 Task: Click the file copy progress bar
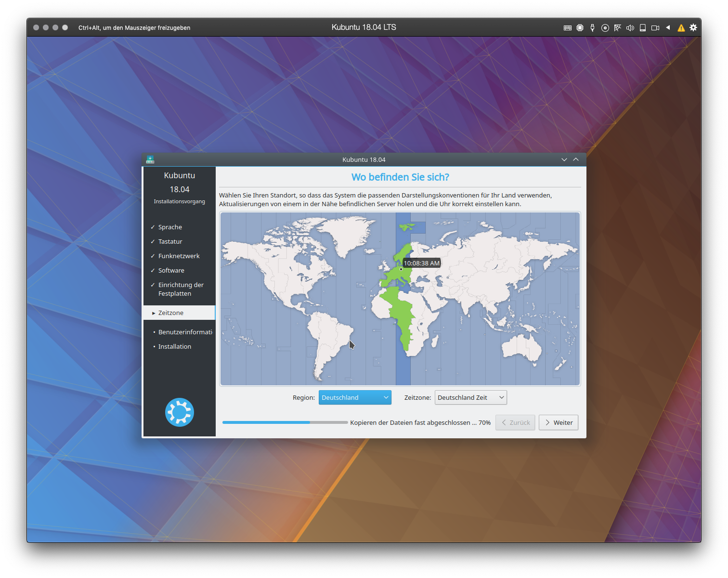(285, 422)
